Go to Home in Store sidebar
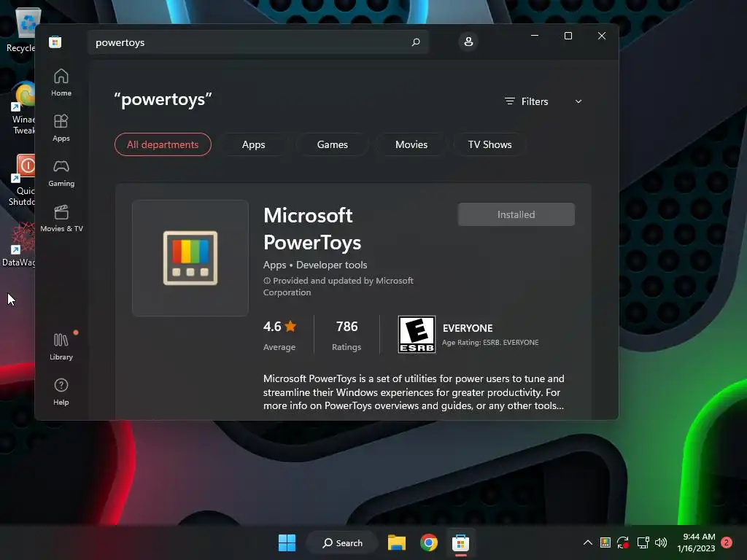Image resolution: width=747 pixels, height=560 pixels. [61, 83]
